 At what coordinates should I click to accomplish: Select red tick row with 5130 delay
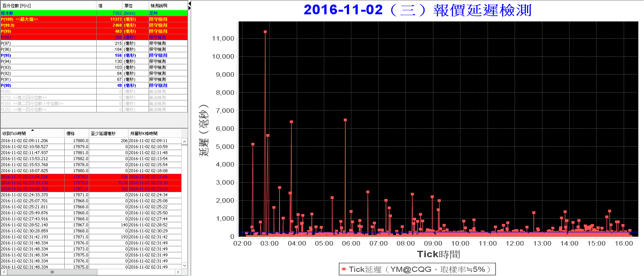[91, 183]
